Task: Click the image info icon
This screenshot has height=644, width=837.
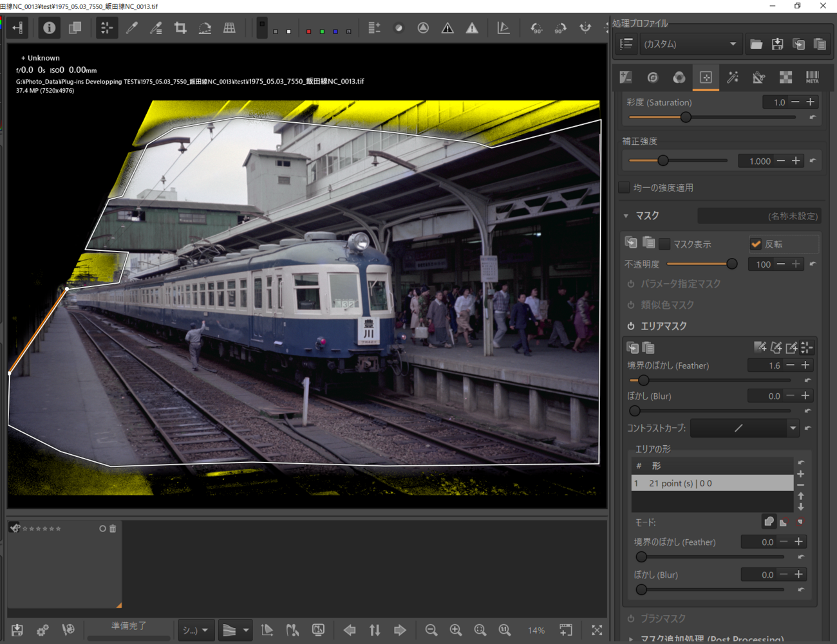Action: (x=49, y=28)
